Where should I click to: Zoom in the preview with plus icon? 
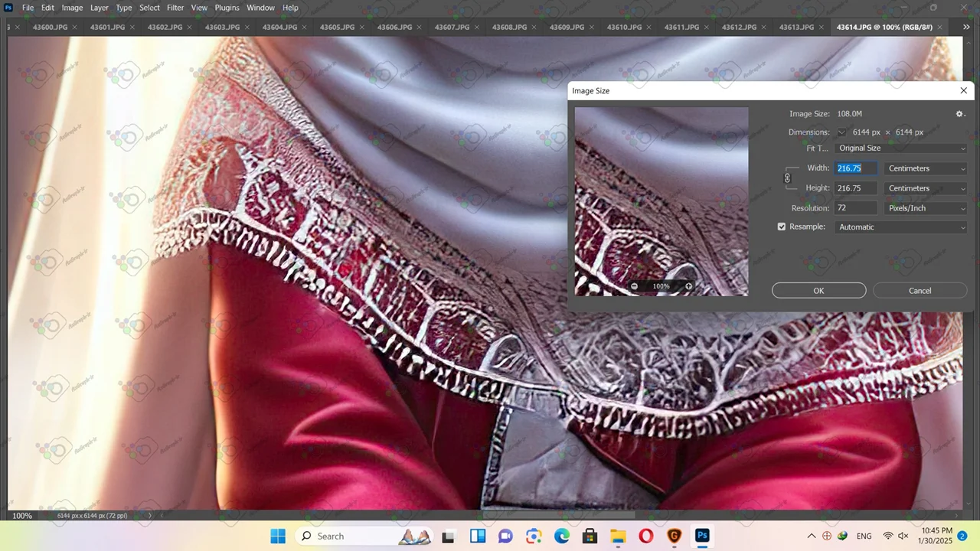(688, 286)
